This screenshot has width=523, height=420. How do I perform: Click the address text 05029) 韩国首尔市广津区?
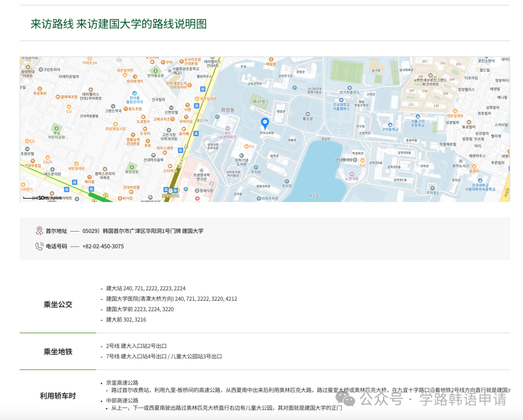point(122,231)
